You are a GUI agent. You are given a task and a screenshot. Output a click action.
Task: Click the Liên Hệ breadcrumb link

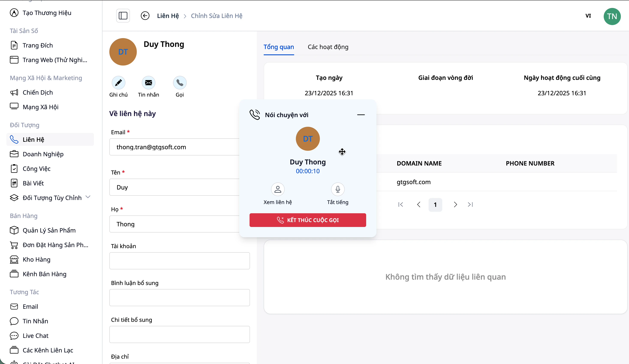[168, 16]
